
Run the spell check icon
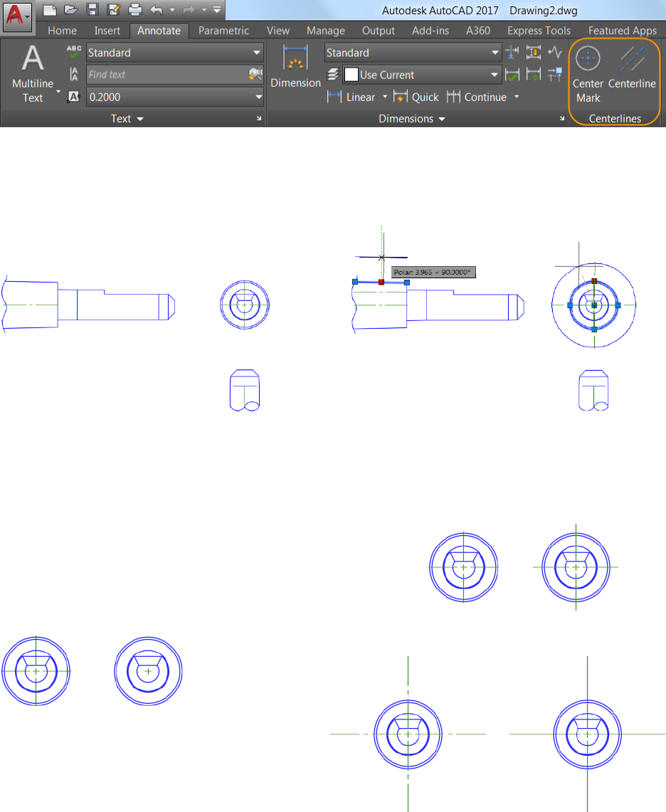(x=74, y=52)
